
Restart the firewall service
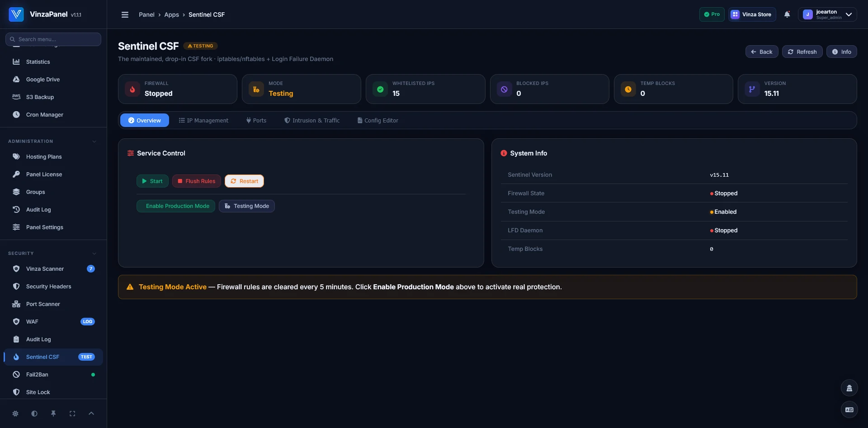(x=245, y=181)
